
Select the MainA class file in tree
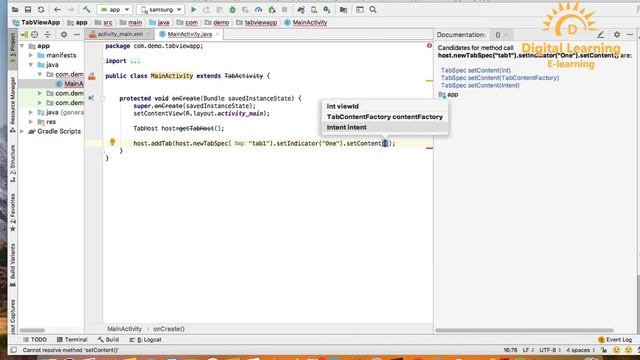70,84
